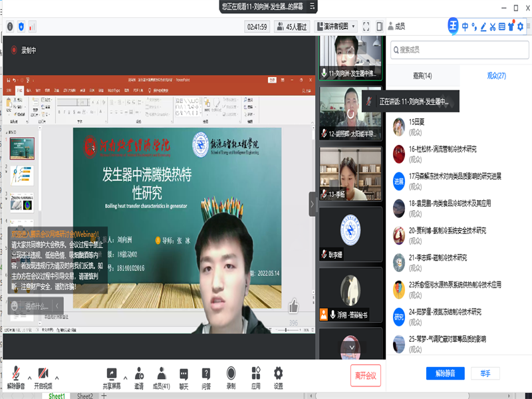Click the 共享屏幕 share screen icon

(x=111, y=374)
